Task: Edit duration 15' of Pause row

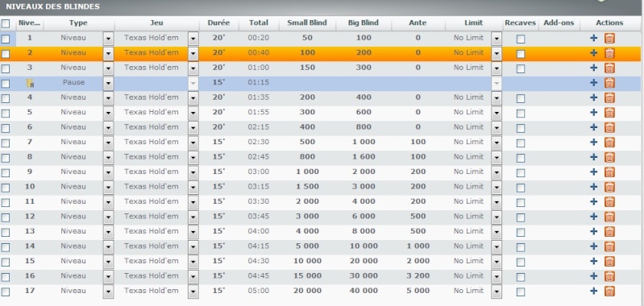Action: [218, 82]
